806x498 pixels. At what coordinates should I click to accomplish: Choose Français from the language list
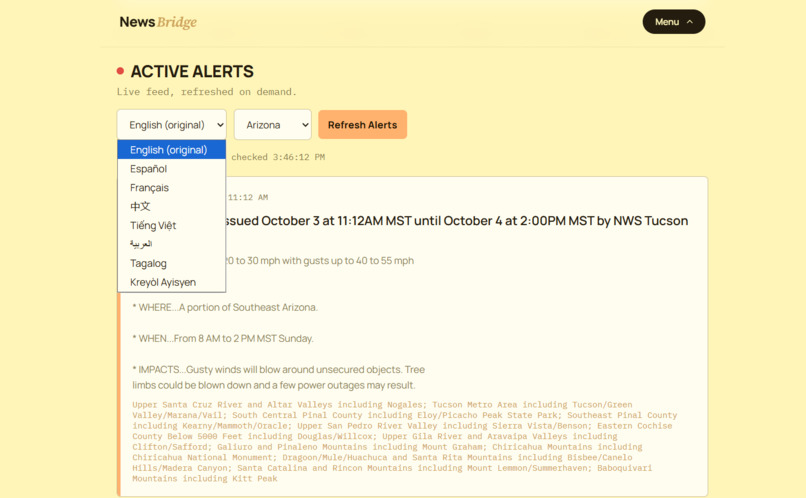[x=172, y=188]
